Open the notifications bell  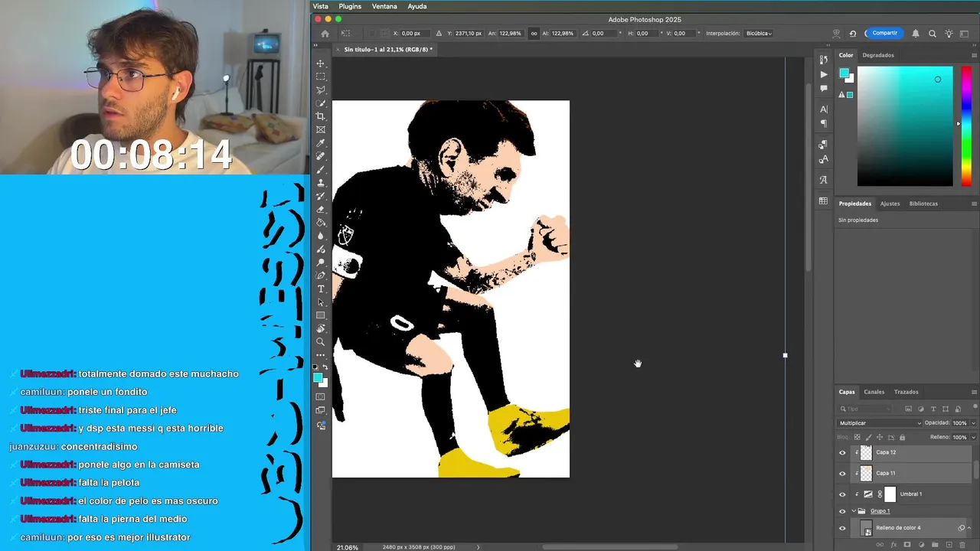point(916,34)
